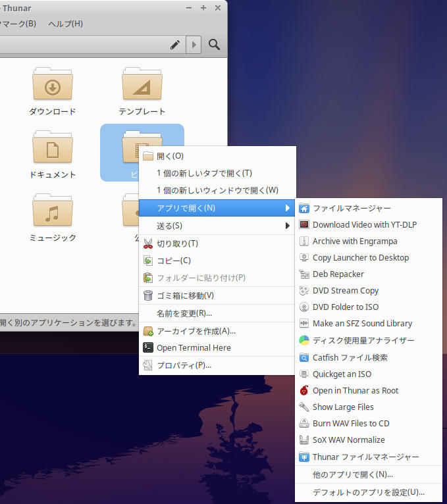The image size is (447, 504).
Task: Choose 名前を変更(R)... from the menu
Action: coord(217,313)
